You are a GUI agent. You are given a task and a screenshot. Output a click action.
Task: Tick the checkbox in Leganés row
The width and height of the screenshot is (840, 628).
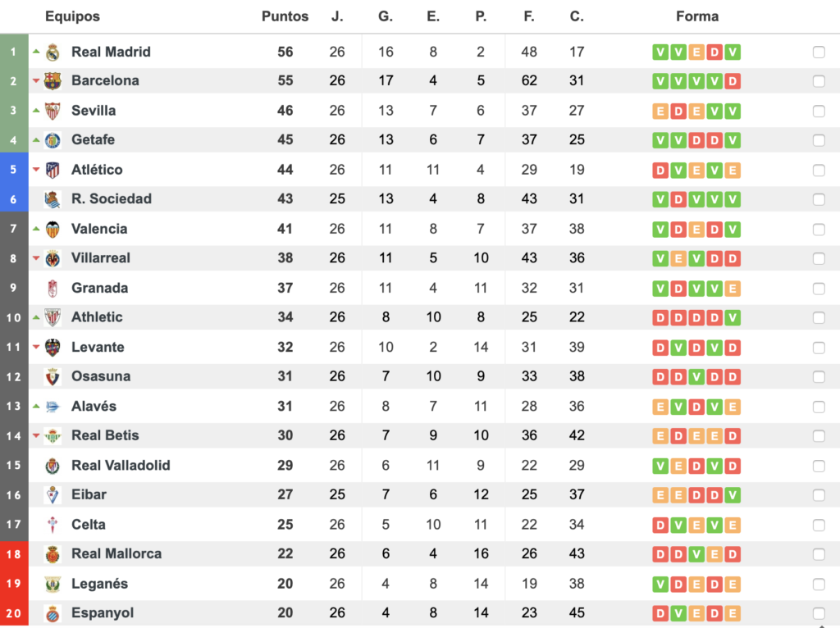pos(819,584)
